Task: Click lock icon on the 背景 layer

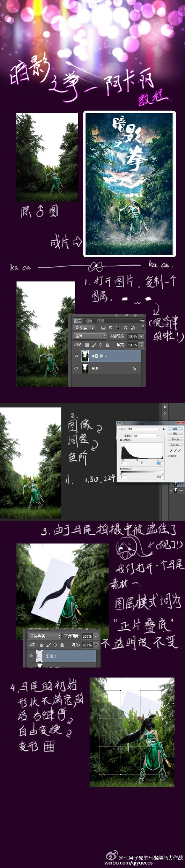Action: [134, 369]
